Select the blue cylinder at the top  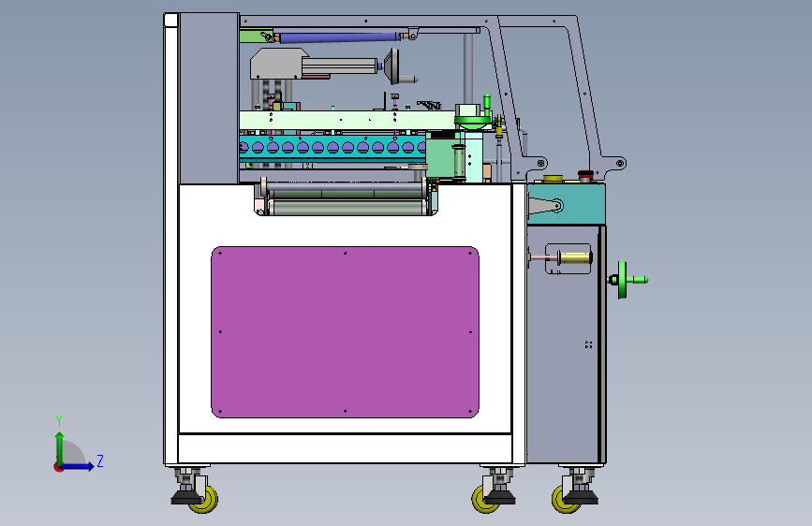(x=339, y=37)
